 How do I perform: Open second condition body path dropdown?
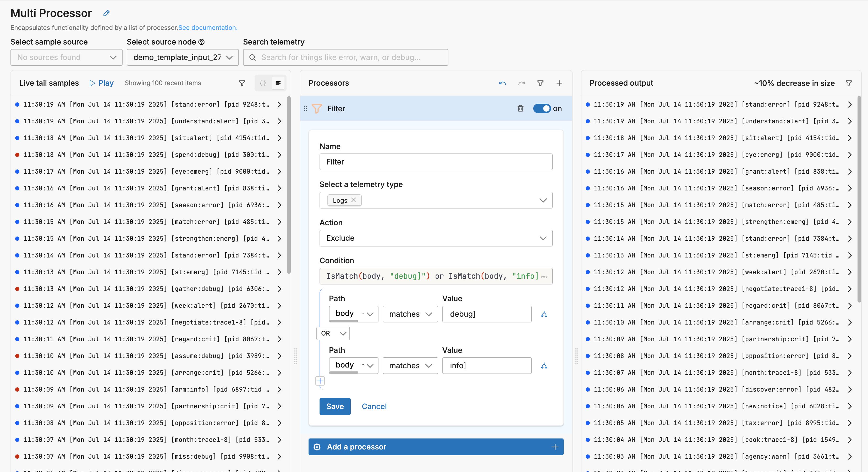[354, 366]
